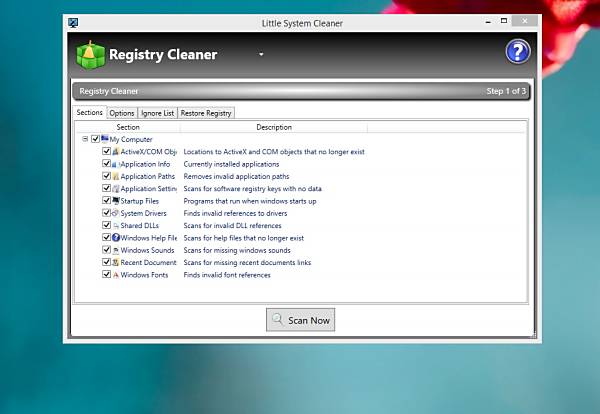Click the Recent Documents icon

[x=116, y=262]
